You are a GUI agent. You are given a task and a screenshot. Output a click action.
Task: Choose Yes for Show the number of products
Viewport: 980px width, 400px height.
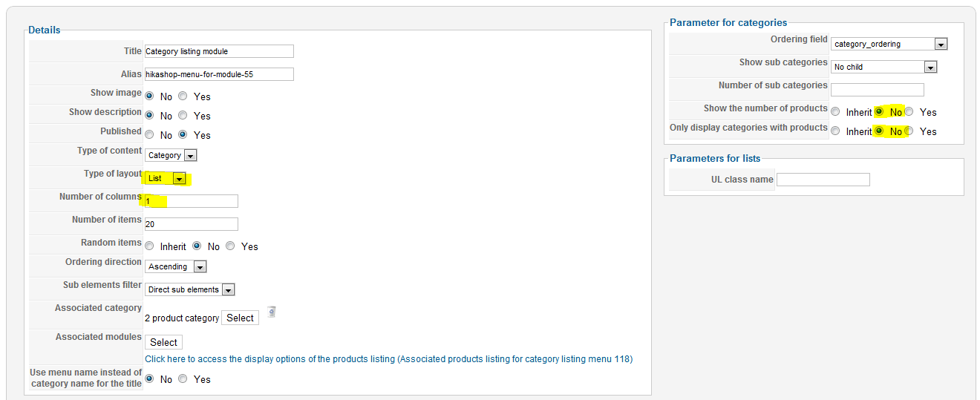[x=909, y=112]
